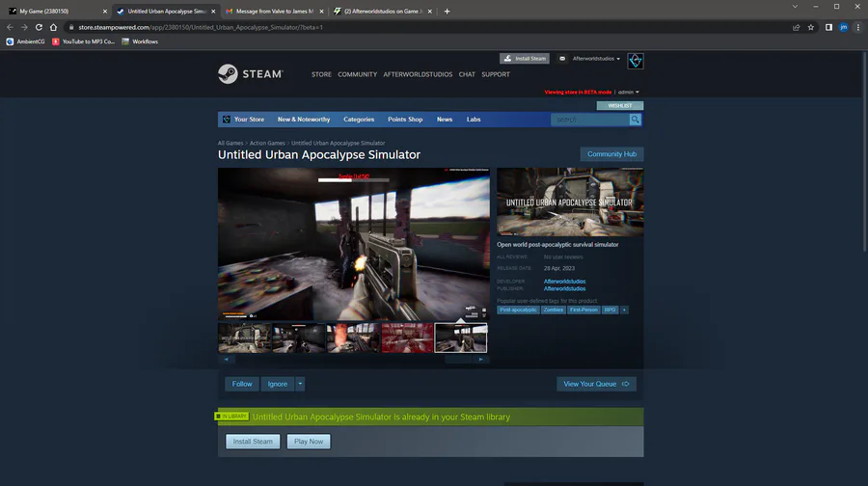868x486 pixels.
Task: Open the tab search chevron in title bar
Action: tap(795, 7)
